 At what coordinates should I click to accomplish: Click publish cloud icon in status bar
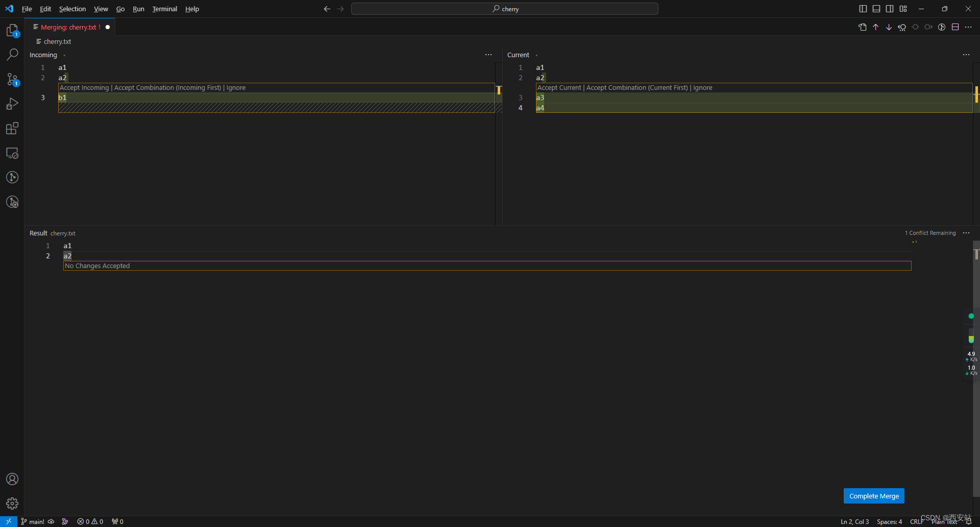tap(51, 521)
